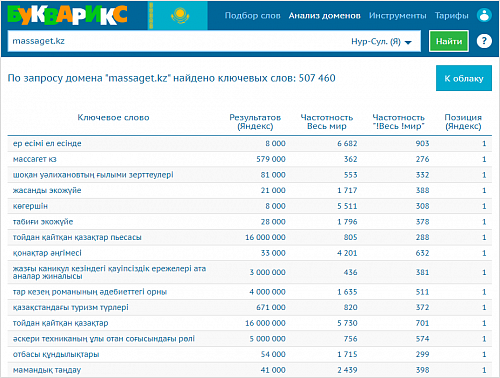Screen dimensions: 500x378
Task: Select keyword қонақтар әңгімесі
Action: (x=47, y=253)
